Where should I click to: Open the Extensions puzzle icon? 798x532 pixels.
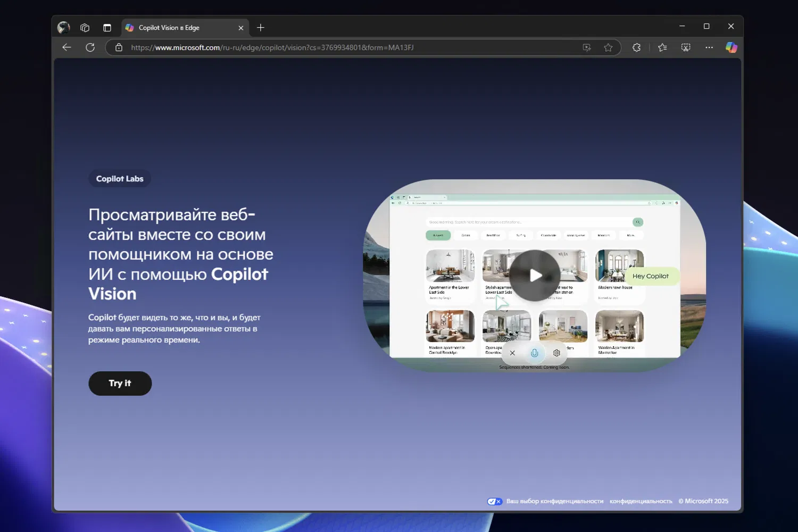637,47
